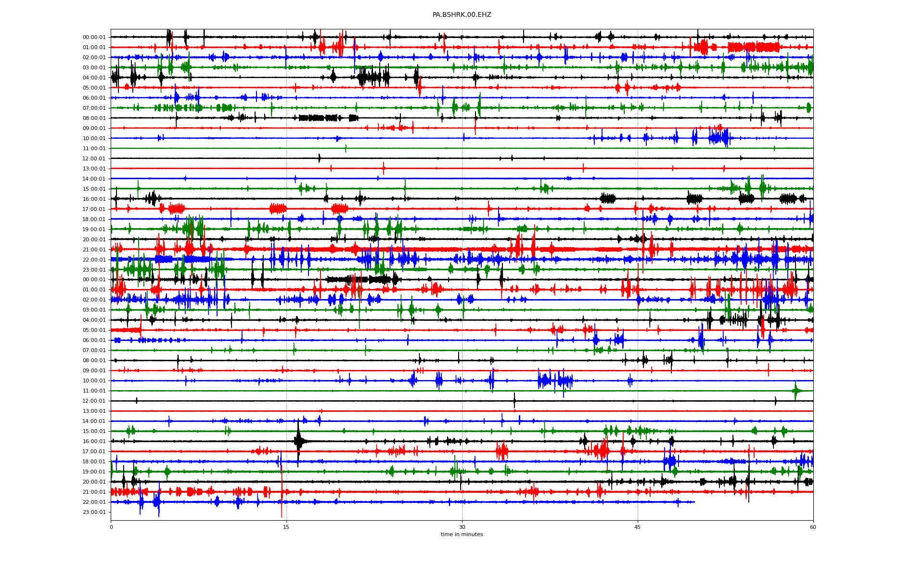924x578 pixels.
Task: Click the x-axis tick label 30
Action: (x=462, y=527)
